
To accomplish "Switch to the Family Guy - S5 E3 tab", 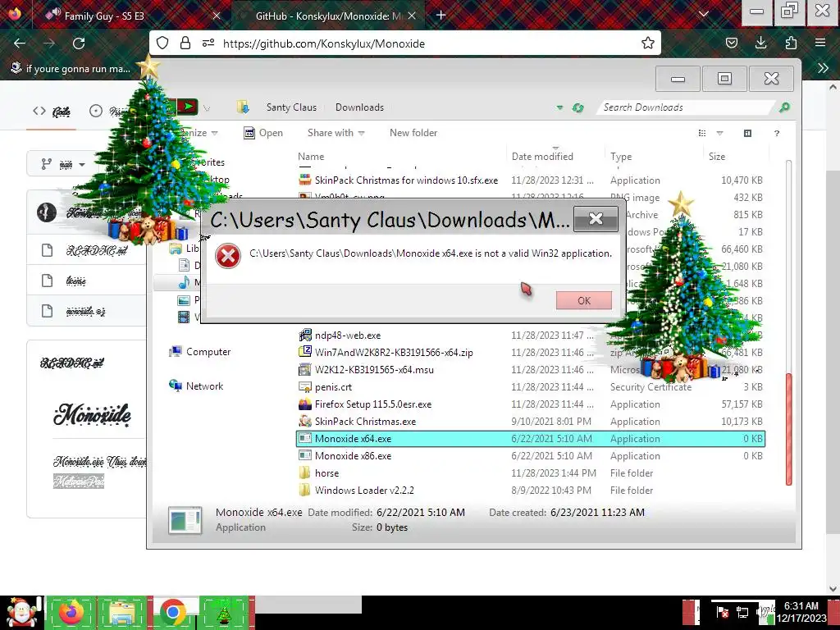I will pyautogui.click(x=132, y=16).
